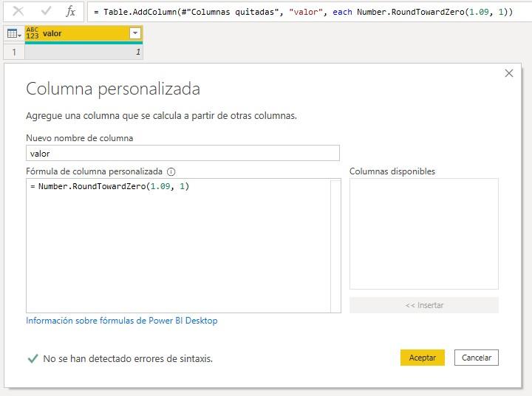Click the green syntax check icon
532x396 pixels.
[33, 358]
